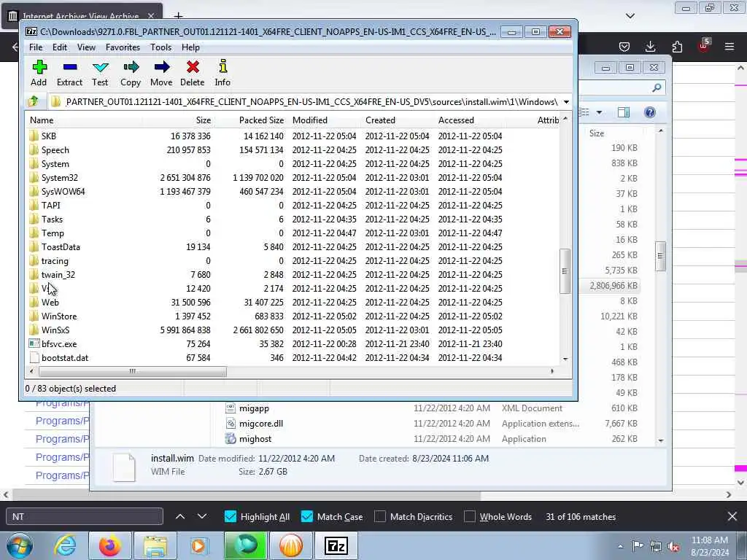Image resolution: width=747 pixels, height=560 pixels.
Task: Select the ToastData folder row
Action: coord(293,246)
